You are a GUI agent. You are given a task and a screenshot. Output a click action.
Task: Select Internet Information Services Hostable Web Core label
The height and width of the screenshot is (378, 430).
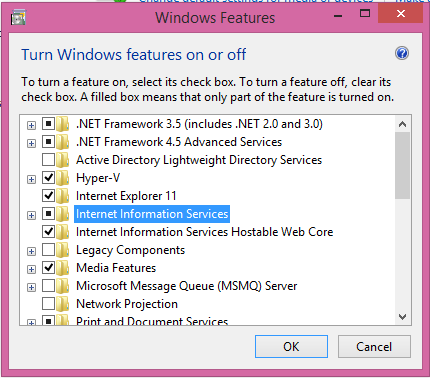[204, 232]
